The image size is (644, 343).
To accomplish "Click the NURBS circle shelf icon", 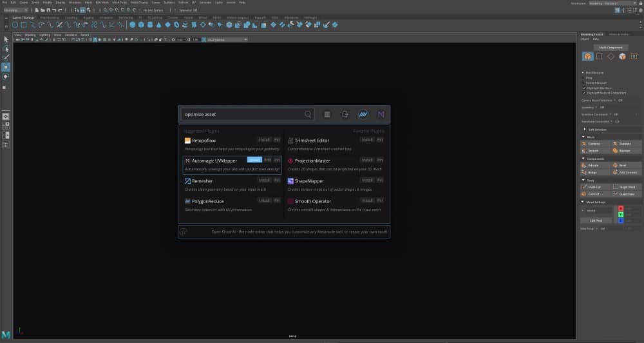I will click(15, 24).
